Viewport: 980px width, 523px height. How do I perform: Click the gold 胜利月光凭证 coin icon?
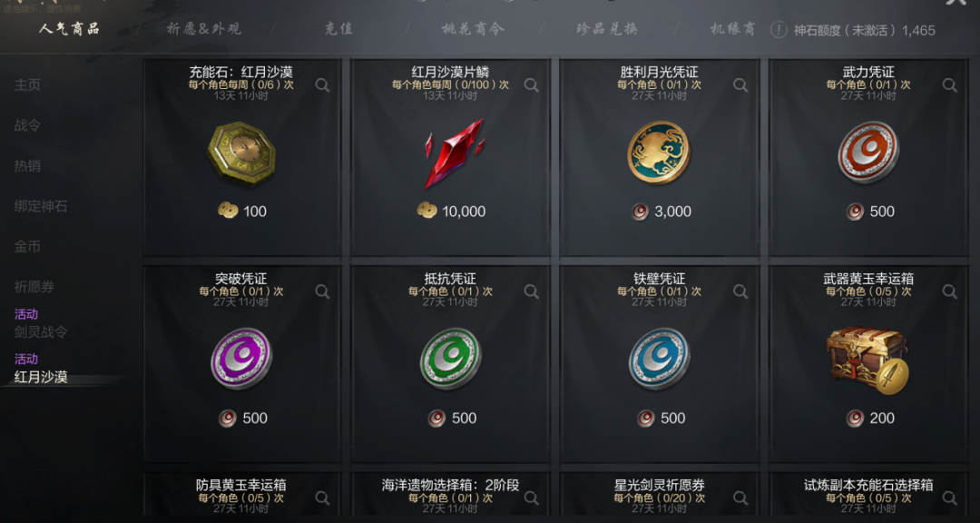(660, 153)
